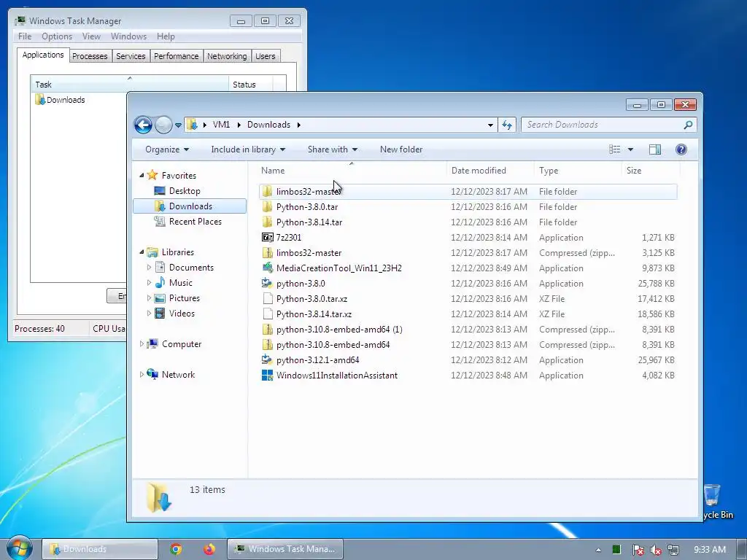Click the VM1 breadcrumb in address bar
The height and width of the screenshot is (560, 747).
click(x=221, y=125)
